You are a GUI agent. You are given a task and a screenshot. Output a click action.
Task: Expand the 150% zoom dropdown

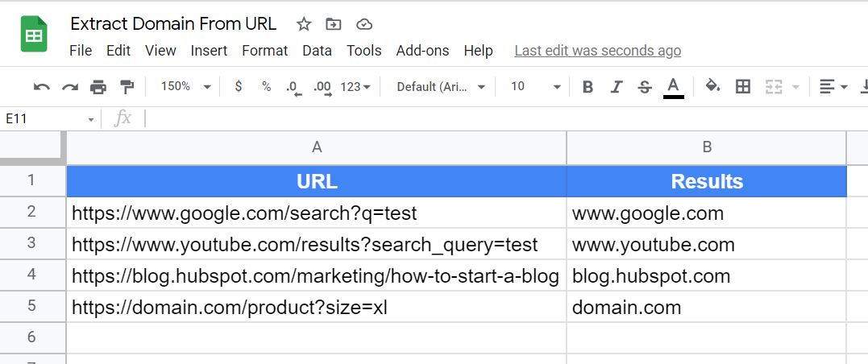[185, 87]
